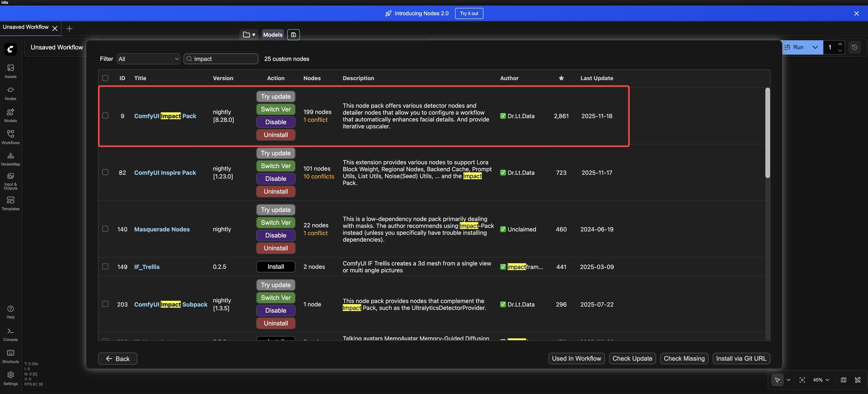The height and width of the screenshot is (394, 868).
Task: Open the 45% zoom level dropdown
Action: click(821, 380)
